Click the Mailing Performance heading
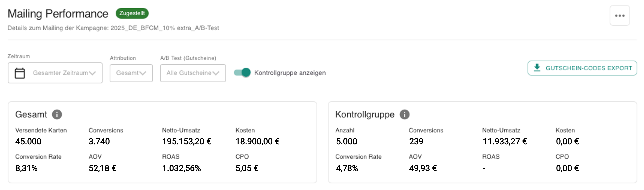Viewport: 644px width, 190px height. tap(58, 14)
